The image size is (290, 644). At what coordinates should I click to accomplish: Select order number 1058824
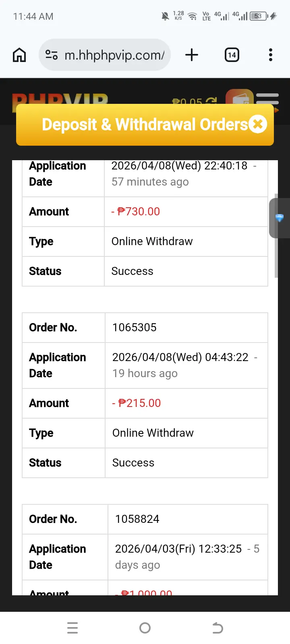click(137, 519)
